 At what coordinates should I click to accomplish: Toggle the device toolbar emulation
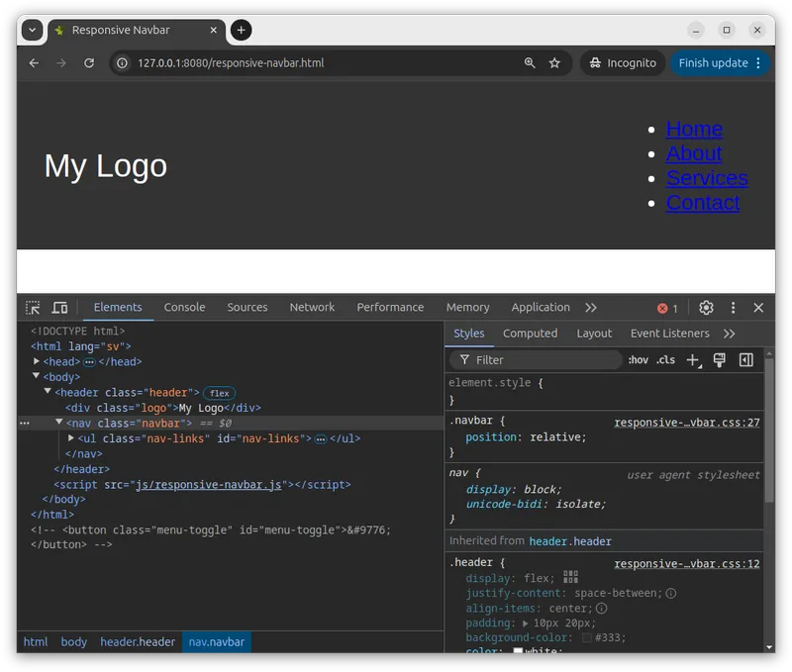coord(59,308)
